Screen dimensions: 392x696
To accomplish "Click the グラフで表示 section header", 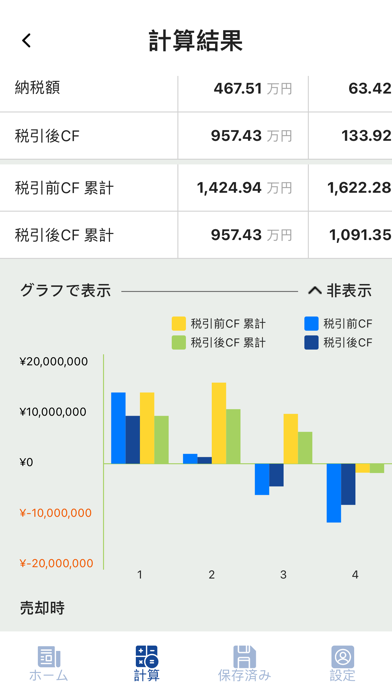I will click(x=65, y=291).
